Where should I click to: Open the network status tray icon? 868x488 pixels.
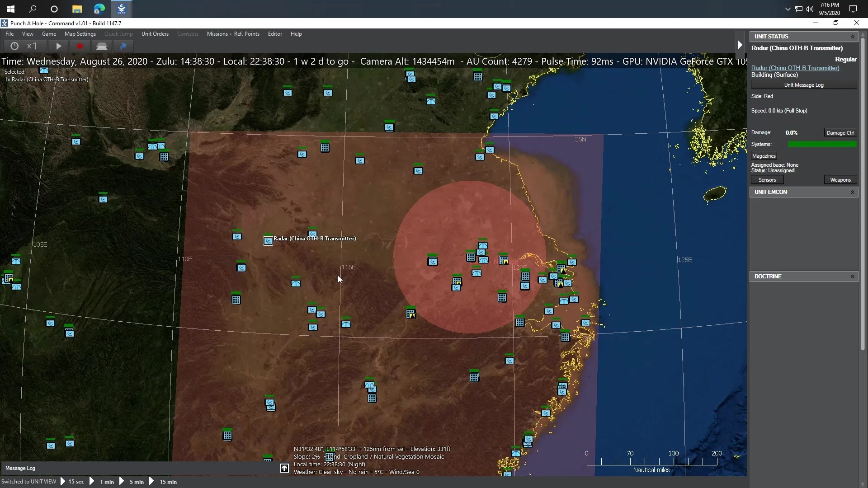coord(799,9)
